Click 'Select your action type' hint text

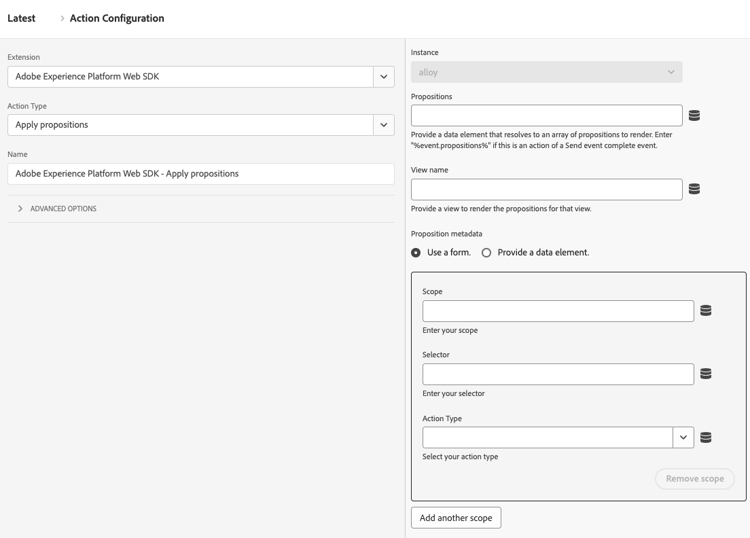pos(460,457)
